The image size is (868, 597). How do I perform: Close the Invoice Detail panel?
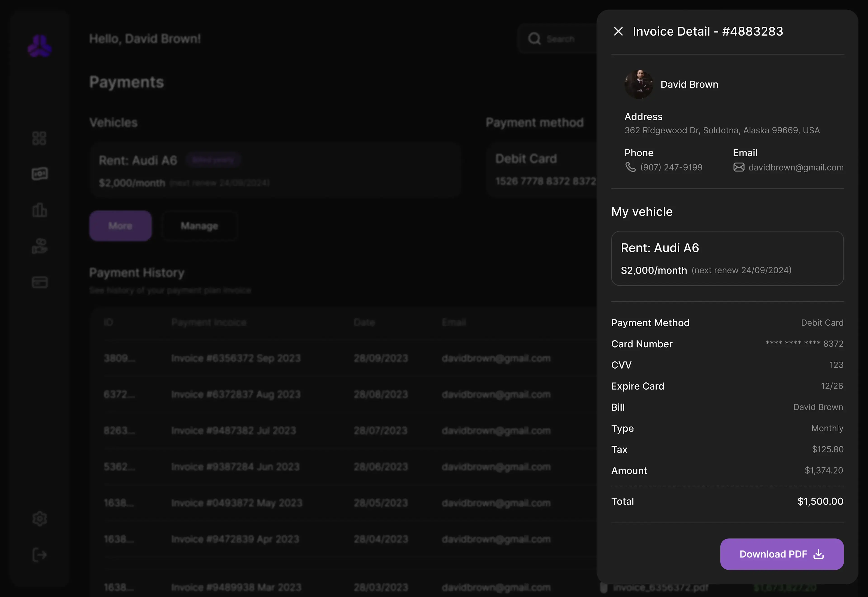(x=618, y=31)
